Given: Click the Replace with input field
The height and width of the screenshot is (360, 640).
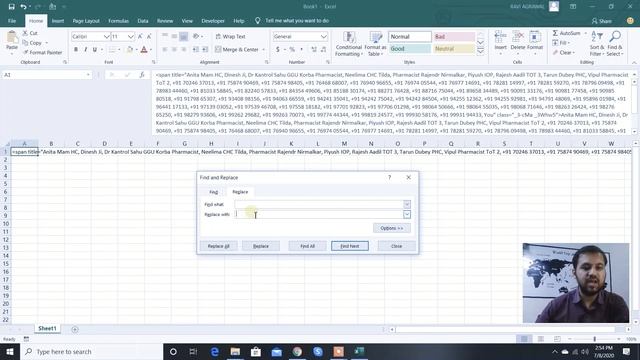Looking at the screenshot, I should [x=319, y=214].
